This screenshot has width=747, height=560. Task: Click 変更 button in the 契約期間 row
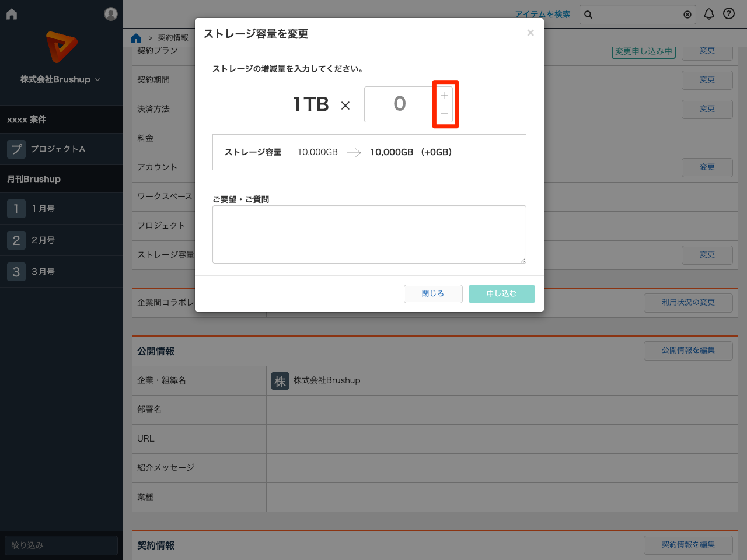click(x=707, y=80)
